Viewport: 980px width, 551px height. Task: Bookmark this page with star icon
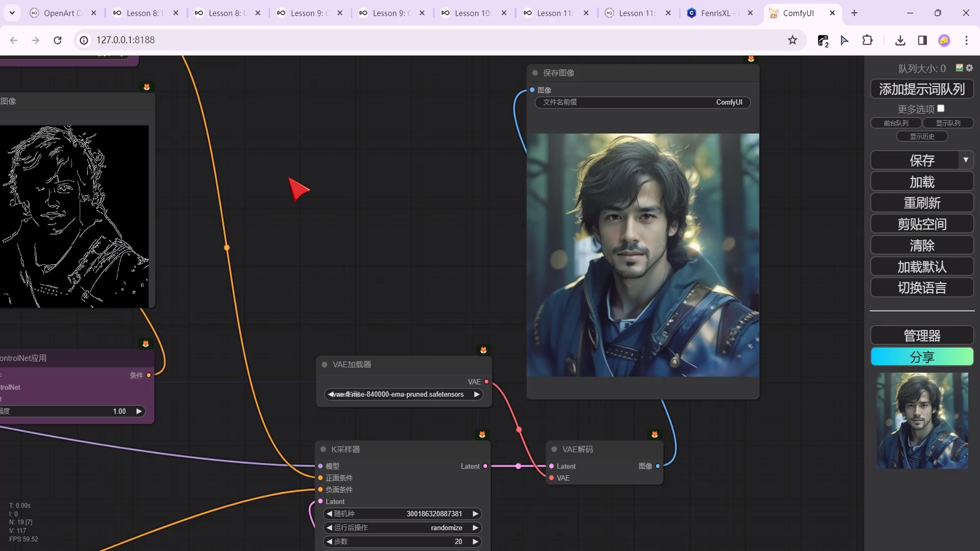(792, 40)
